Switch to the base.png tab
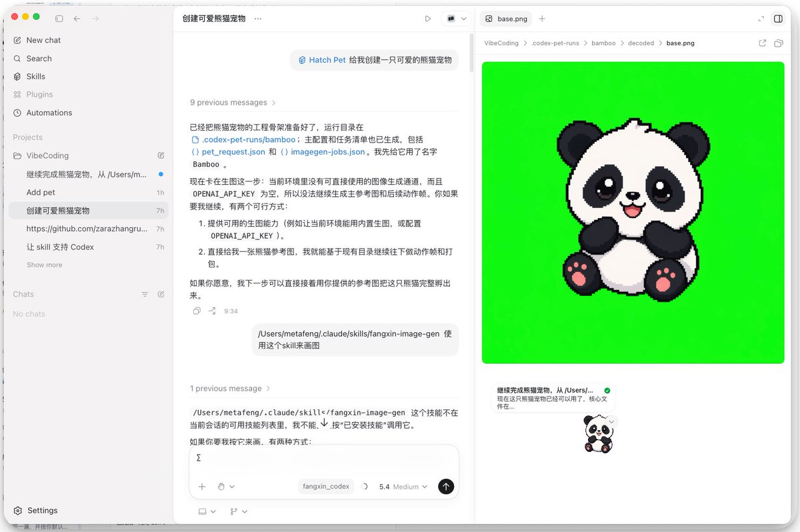 (x=506, y=19)
